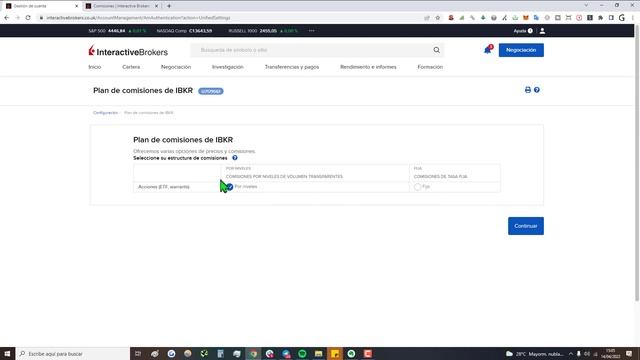Click the symbol search input field

(312, 50)
